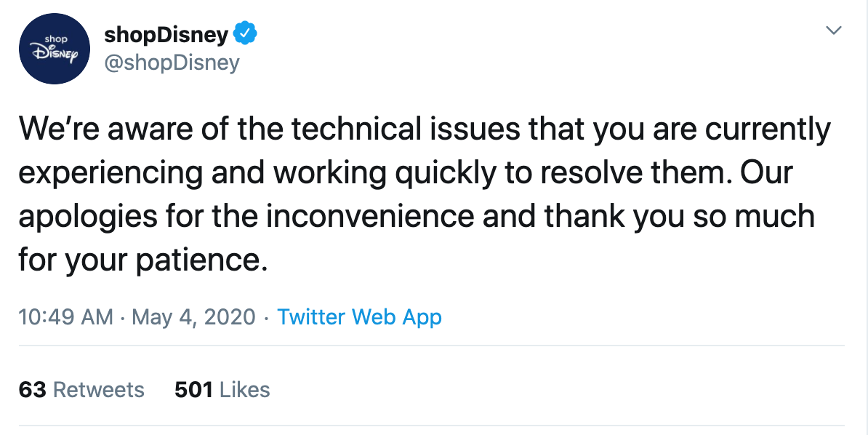Viewport: 868px width, 435px height.
Task: Click the small "shop" text in the logo
Action: click(x=55, y=39)
